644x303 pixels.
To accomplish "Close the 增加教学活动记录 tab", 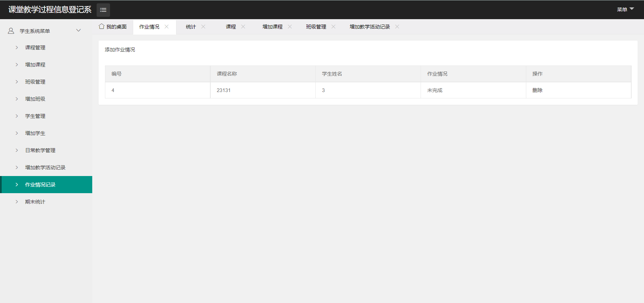I will 397,27.
